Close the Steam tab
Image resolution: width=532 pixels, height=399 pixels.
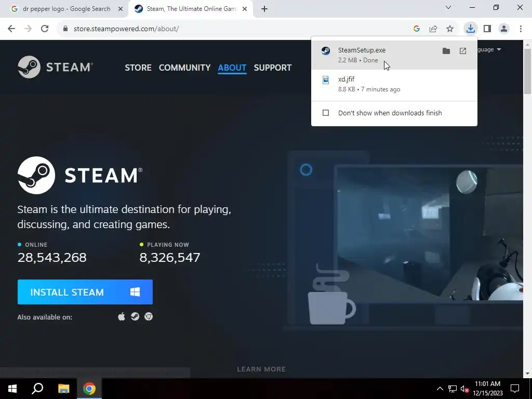point(244,9)
